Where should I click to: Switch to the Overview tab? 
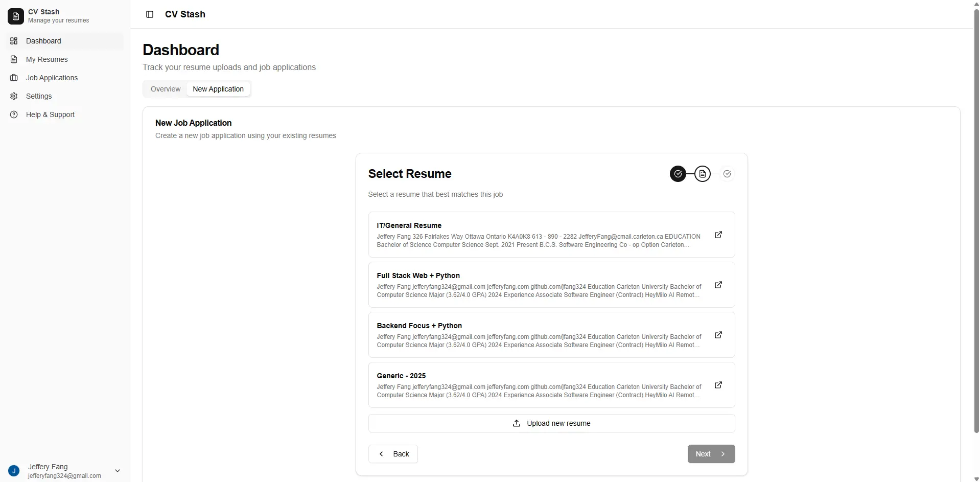pos(166,89)
